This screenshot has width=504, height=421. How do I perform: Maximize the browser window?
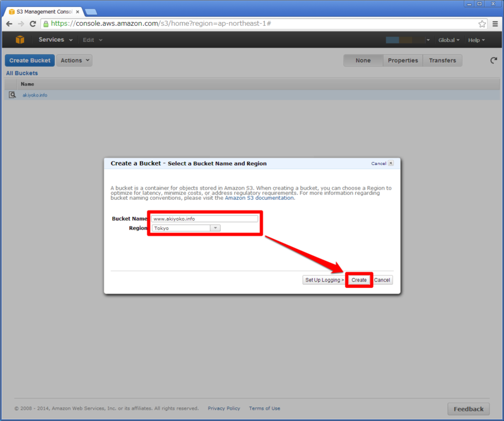[479, 4]
